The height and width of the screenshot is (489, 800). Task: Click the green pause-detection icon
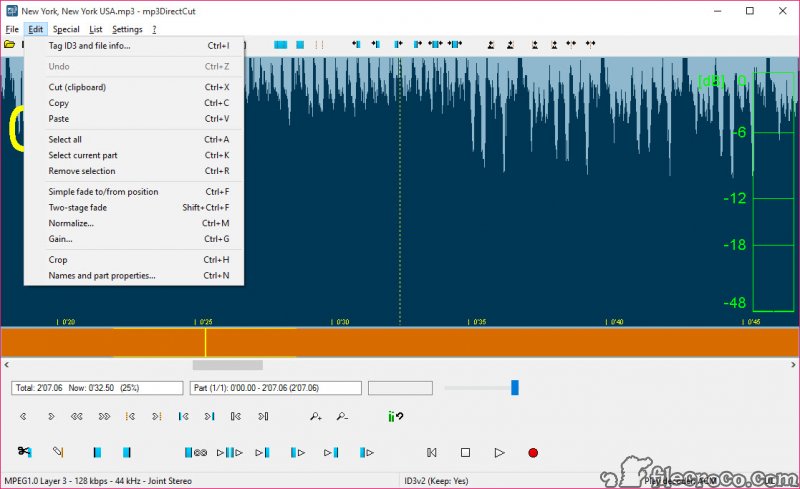point(395,417)
